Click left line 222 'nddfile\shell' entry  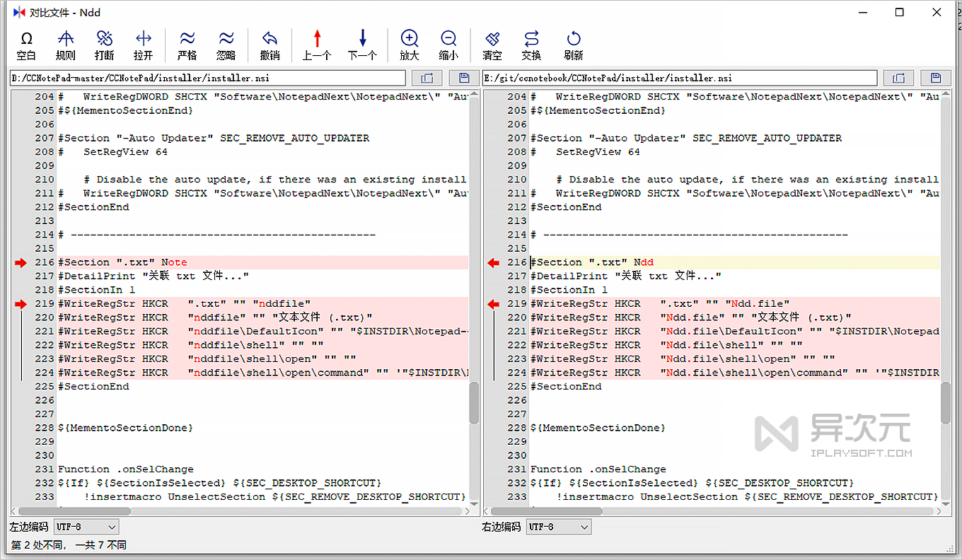click(191, 345)
